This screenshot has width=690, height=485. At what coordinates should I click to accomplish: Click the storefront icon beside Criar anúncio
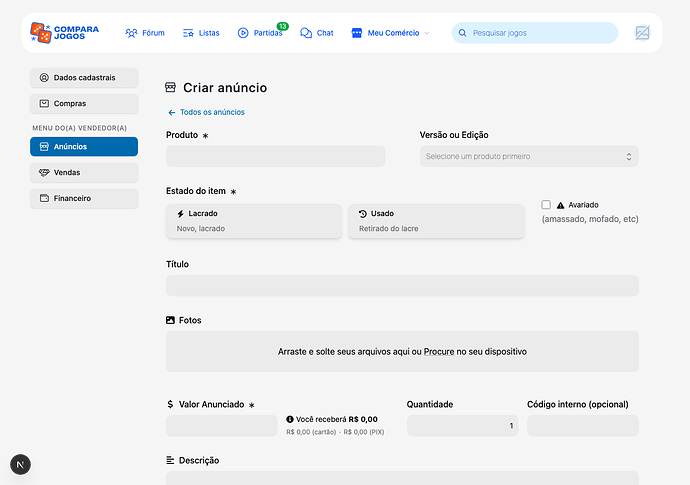click(x=170, y=87)
